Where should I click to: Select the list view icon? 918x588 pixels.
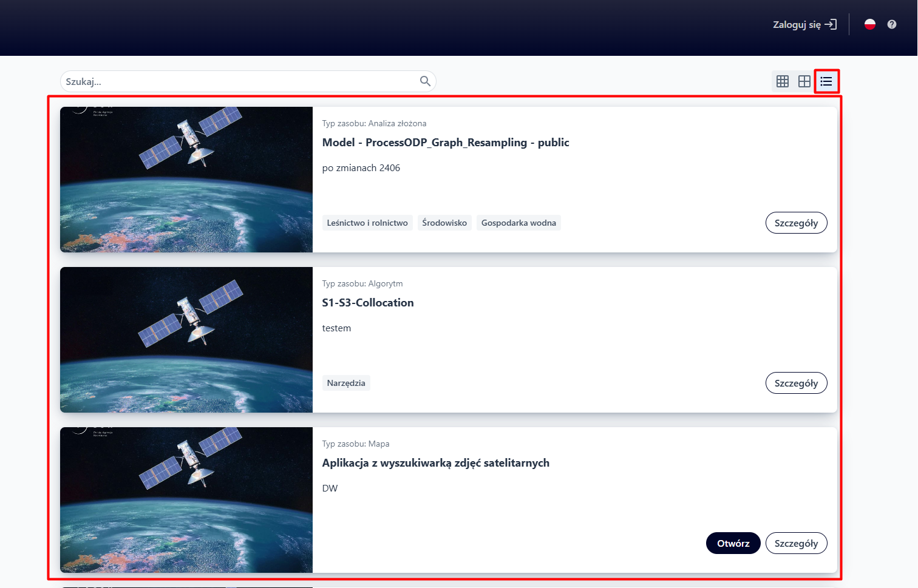(826, 81)
